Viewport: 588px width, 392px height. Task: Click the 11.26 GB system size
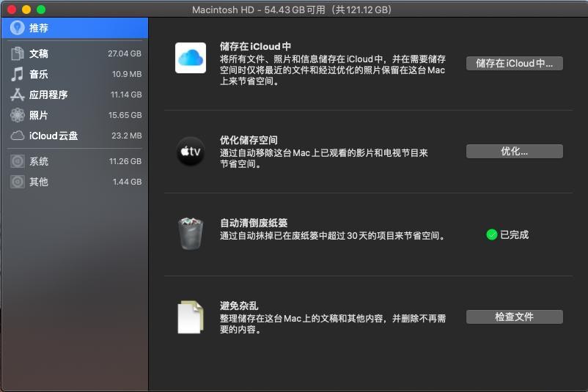125,161
